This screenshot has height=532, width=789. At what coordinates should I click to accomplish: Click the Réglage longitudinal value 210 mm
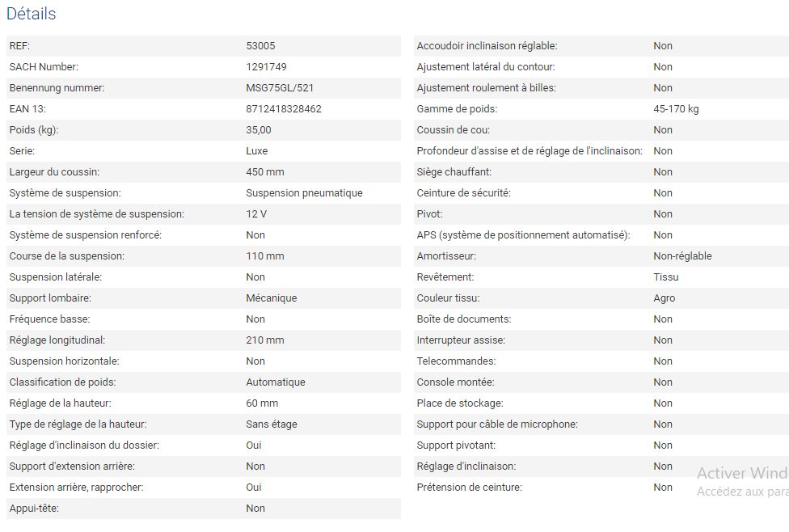click(x=265, y=340)
